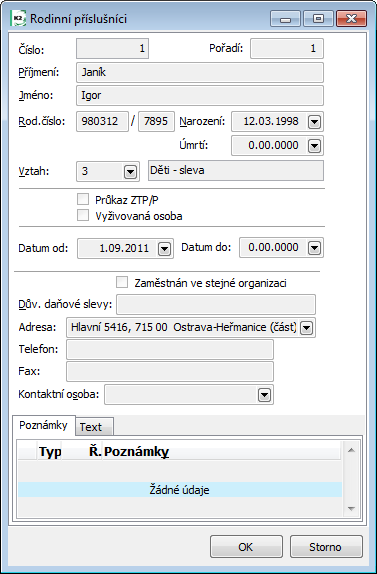This screenshot has height=574, width=377.
Task: Focus the Příjmení field with Janík
Action: point(200,72)
